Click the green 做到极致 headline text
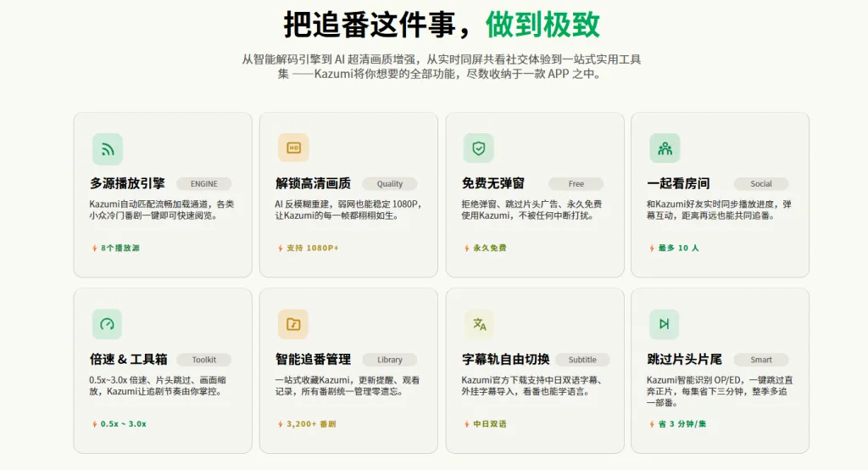 (x=542, y=25)
